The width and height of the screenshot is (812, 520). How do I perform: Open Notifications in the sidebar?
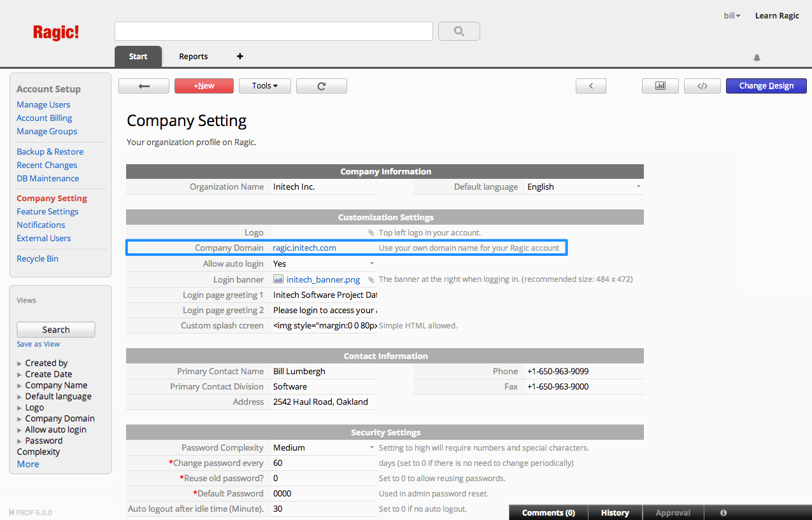click(41, 225)
